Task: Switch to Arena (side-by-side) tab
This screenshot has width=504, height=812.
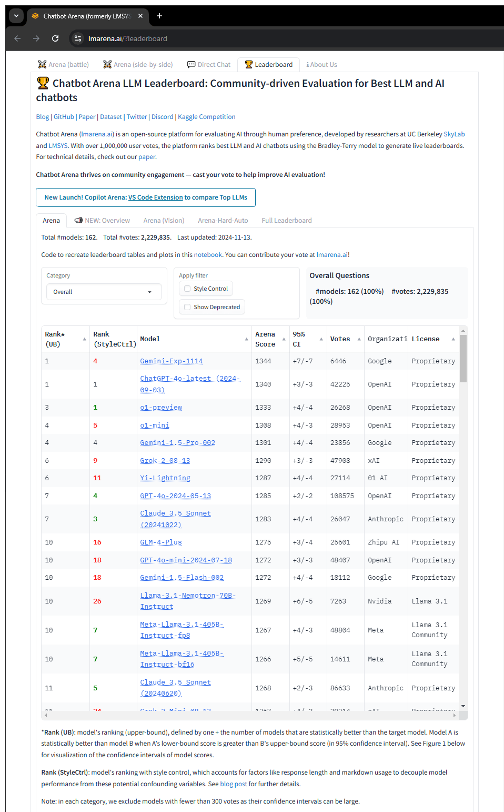Action: (138, 64)
